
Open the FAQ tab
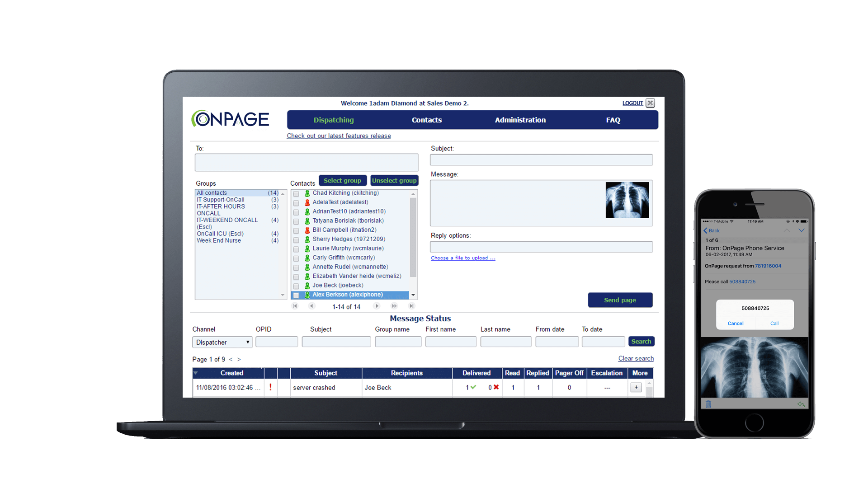click(613, 120)
